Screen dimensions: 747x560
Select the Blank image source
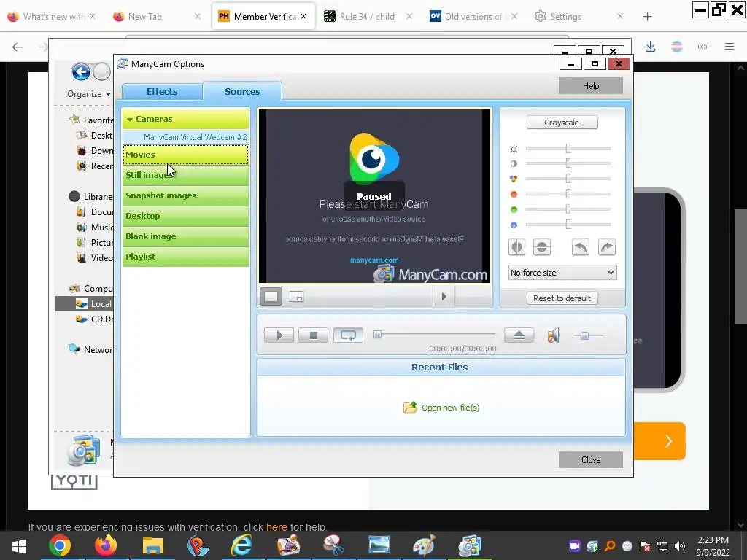tap(185, 237)
